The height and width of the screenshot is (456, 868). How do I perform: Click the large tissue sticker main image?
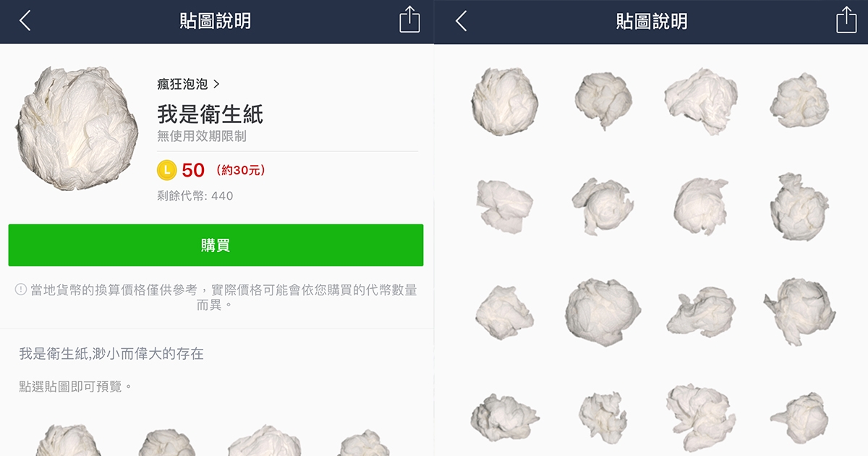77,128
